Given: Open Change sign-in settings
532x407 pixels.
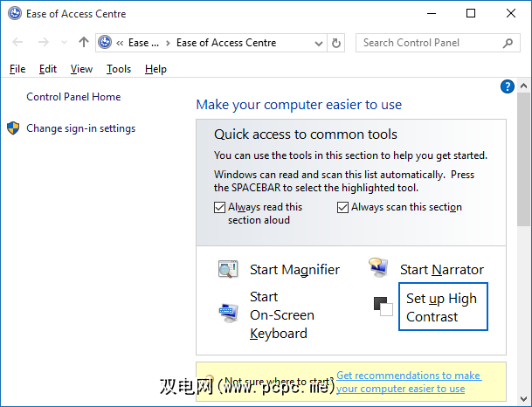Looking at the screenshot, I should tap(80, 128).
